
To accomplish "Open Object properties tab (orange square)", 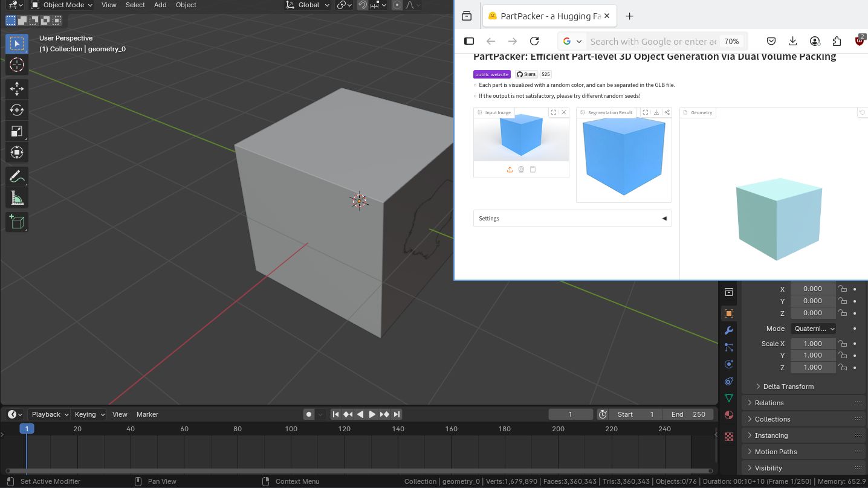I will pos(728,313).
